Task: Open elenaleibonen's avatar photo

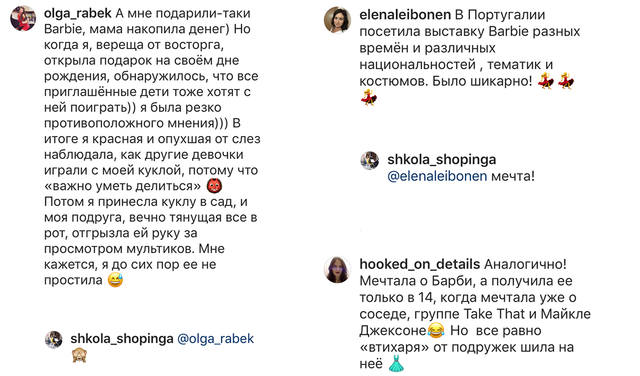Action: click(337, 19)
